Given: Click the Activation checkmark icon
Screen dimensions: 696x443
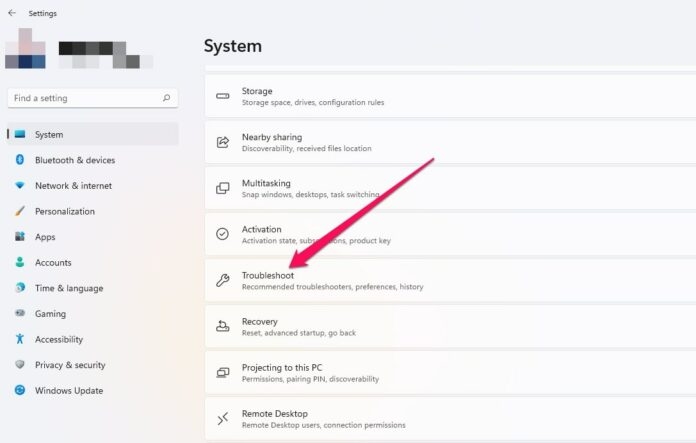Looking at the screenshot, I should [223, 234].
